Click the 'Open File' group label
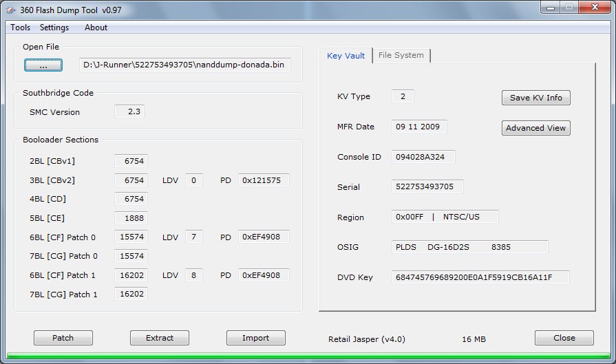 (41, 47)
